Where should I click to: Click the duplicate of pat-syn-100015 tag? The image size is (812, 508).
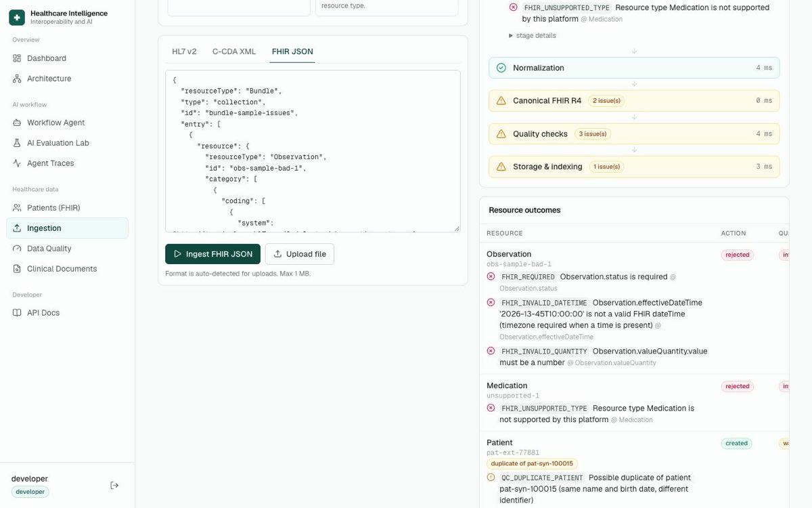click(532, 463)
